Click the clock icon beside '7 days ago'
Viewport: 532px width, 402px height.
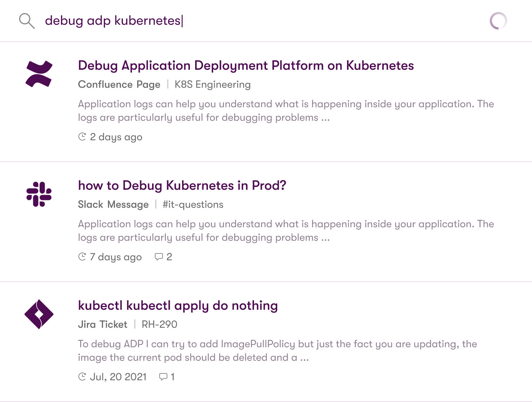tap(82, 257)
